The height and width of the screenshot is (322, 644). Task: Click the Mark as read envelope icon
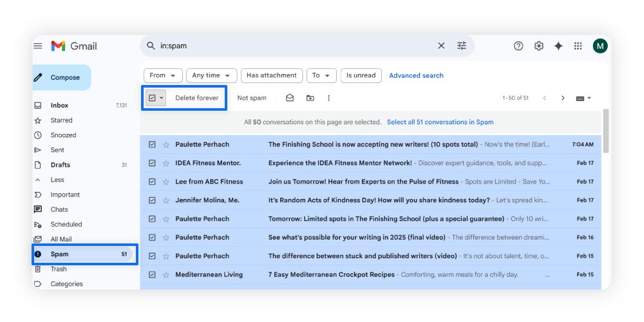(x=290, y=98)
